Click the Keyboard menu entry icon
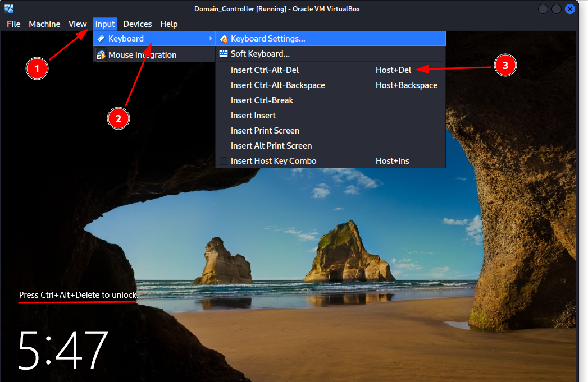 click(101, 39)
